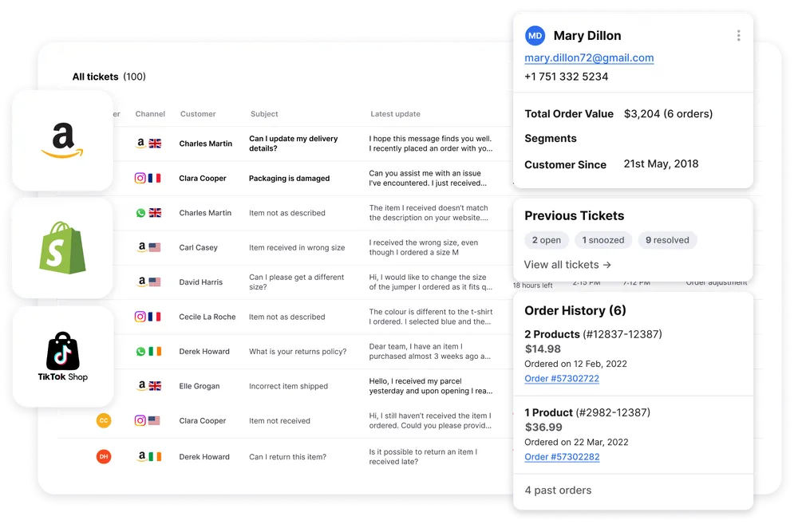
Task: Click the Order History (6) heading
Action: tap(575, 311)
